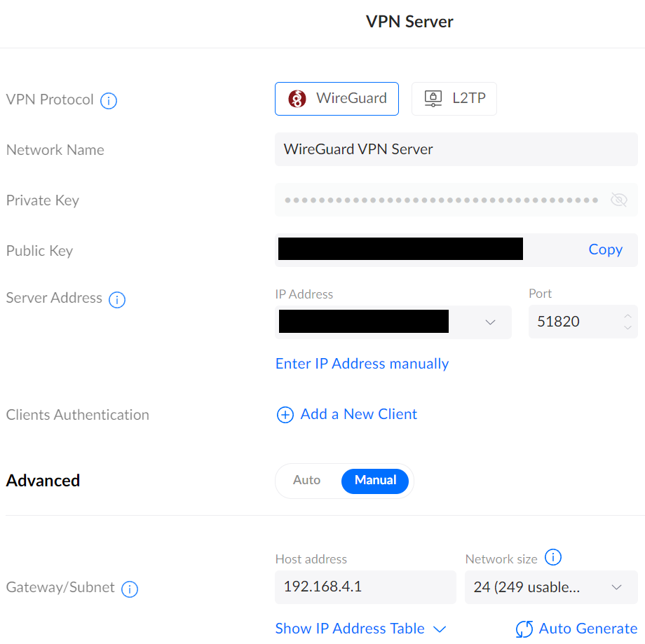Click the L2TP monitor lock icon
The width and height of the screenshot is (645, 644).
[x=433, y=99]
